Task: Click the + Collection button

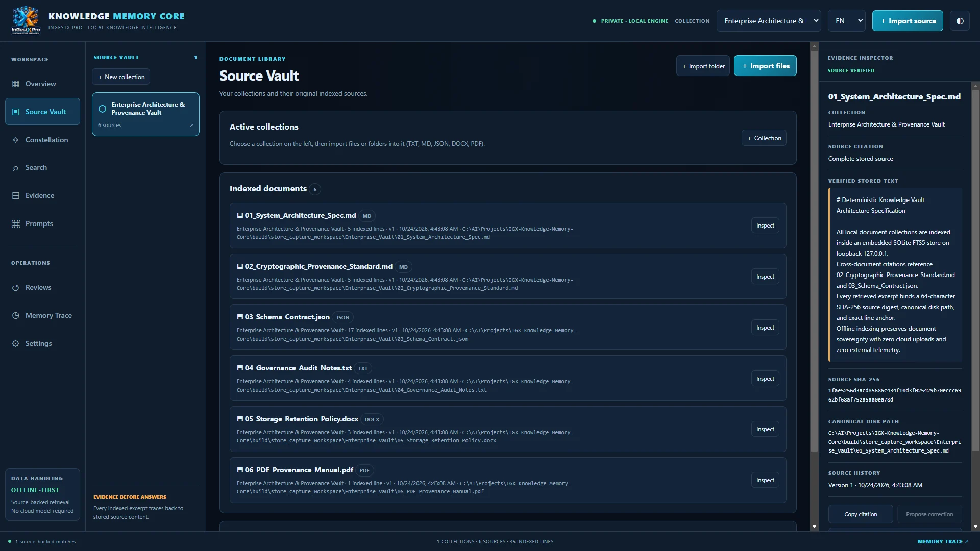Action: (x=764, y=138)
